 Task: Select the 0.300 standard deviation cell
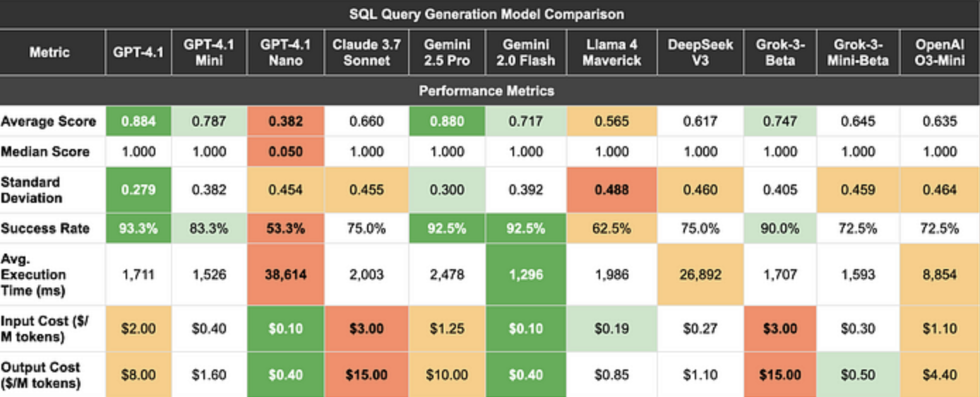point(447,190)
